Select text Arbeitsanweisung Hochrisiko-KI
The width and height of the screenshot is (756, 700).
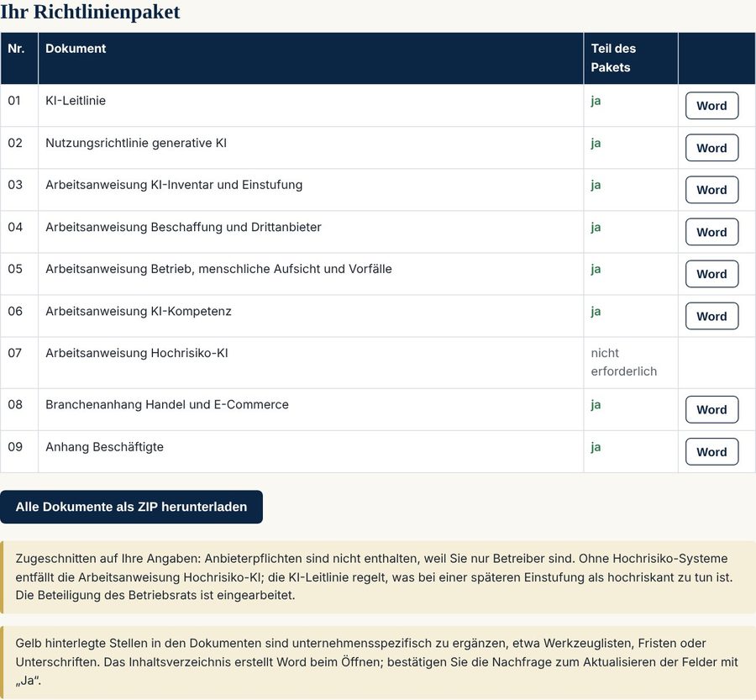point(136,353)
